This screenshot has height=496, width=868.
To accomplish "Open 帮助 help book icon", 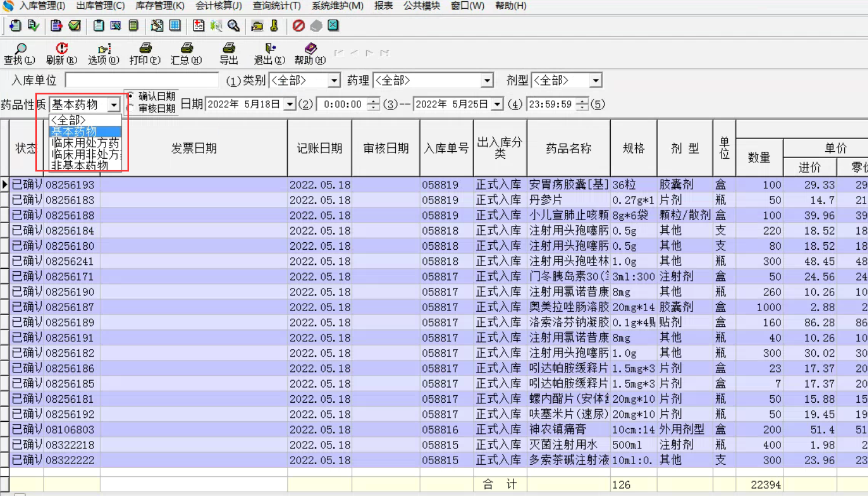I will [310, 49].
